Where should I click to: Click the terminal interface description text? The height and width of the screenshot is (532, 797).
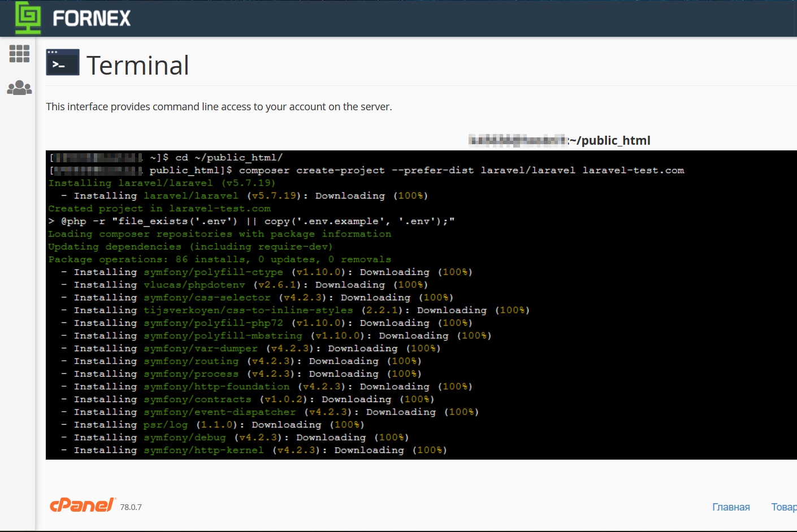click(x=219, y=107)
